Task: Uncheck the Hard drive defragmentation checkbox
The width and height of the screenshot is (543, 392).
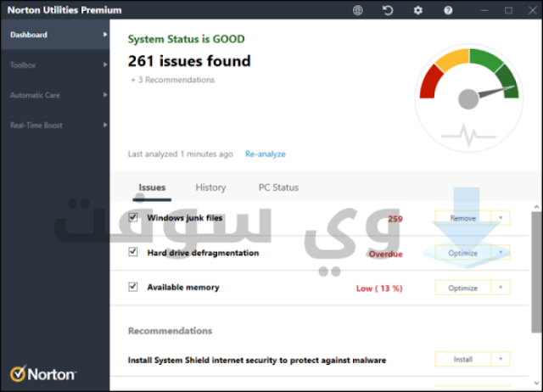Action: [133, 252]
